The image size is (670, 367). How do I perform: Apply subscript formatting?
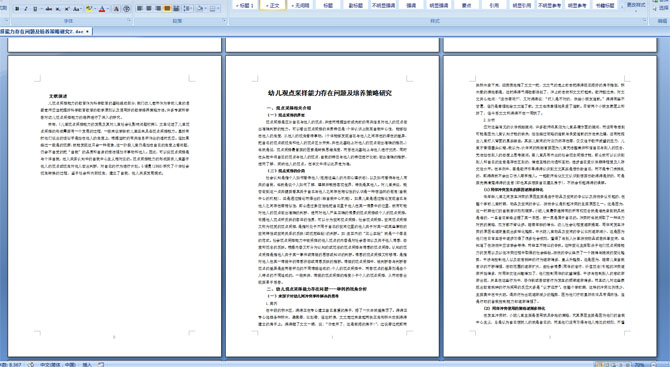coord(58,9)
